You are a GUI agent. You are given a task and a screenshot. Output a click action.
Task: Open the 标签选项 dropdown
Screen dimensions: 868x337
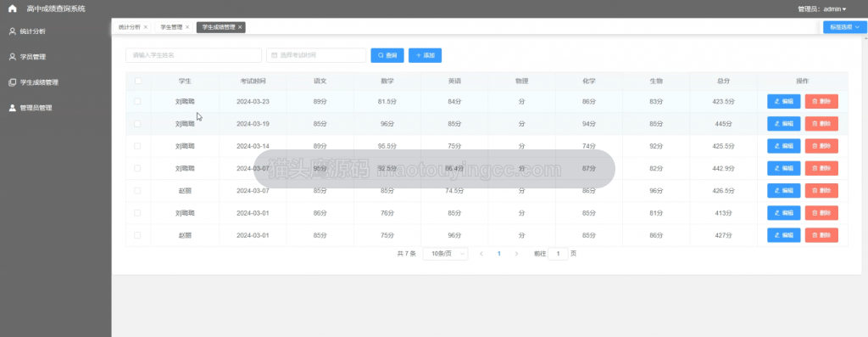pyautogui.click(x=845, y=26)
